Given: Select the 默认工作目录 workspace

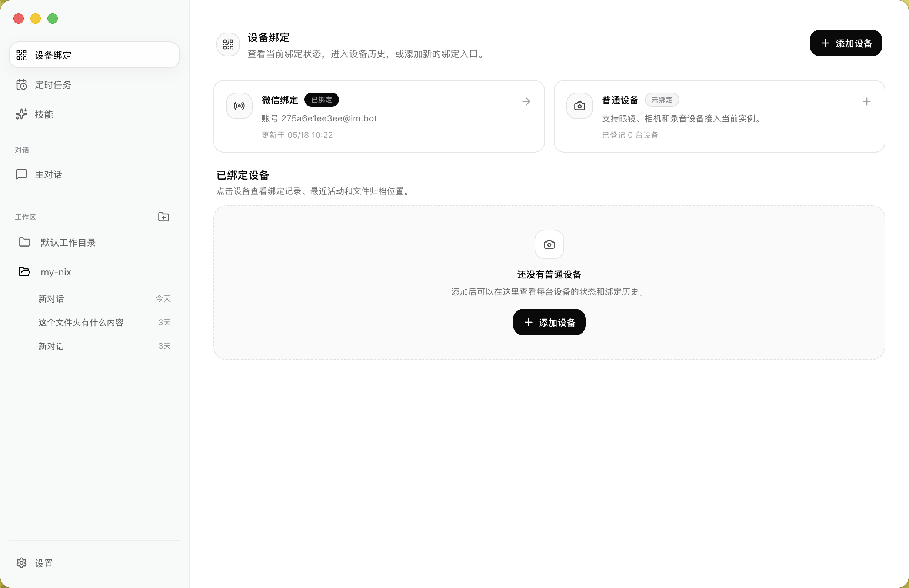Looking at the screenshot, I should [94, 243].
